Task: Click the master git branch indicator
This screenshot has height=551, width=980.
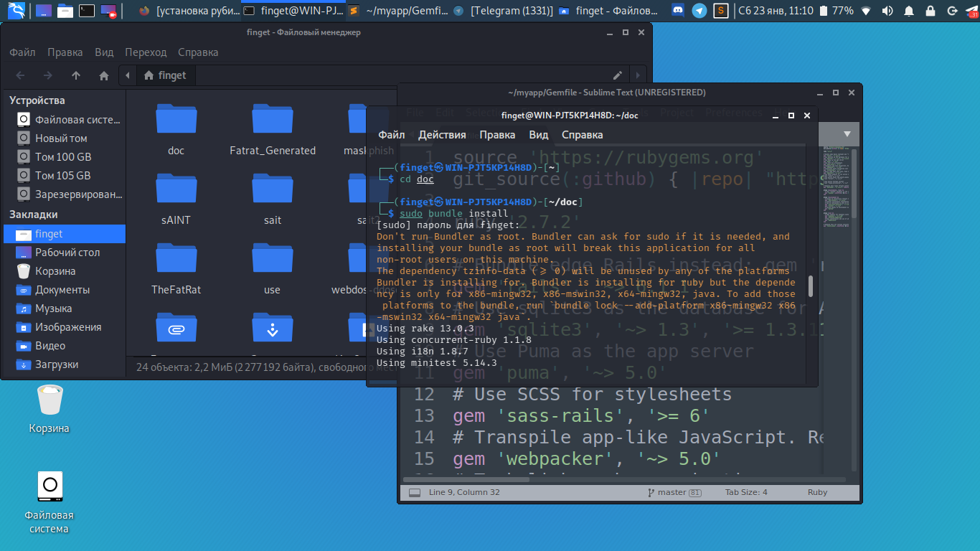Action: coord(674,493)
